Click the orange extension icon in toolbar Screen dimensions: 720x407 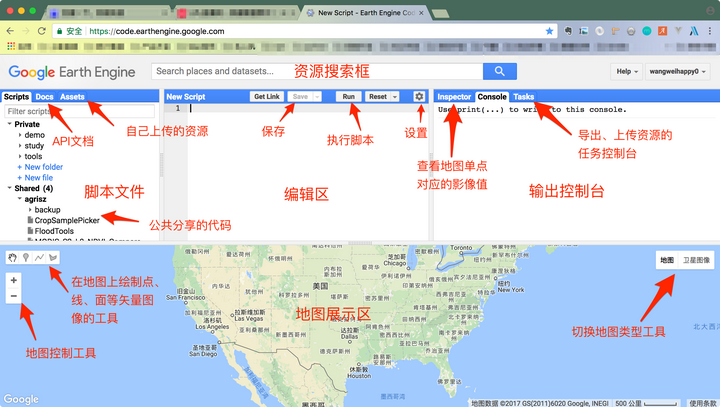pos(663,31)
